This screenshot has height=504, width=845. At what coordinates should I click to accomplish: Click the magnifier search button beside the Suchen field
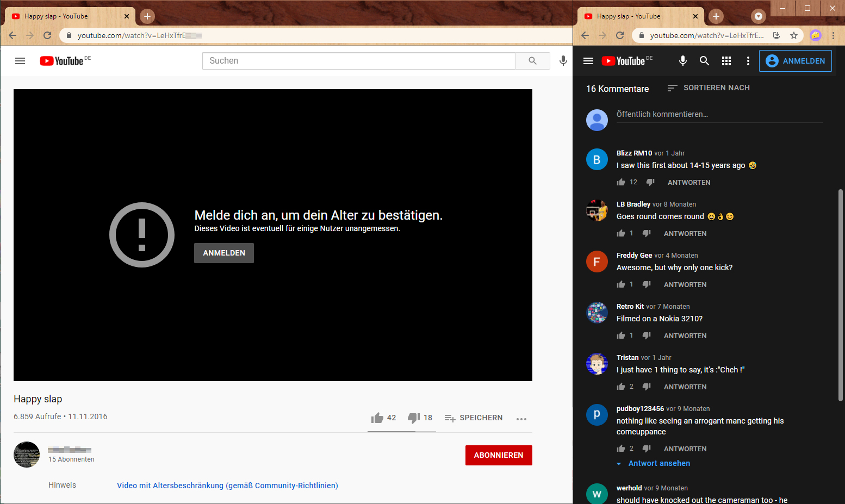pos(532,61)
